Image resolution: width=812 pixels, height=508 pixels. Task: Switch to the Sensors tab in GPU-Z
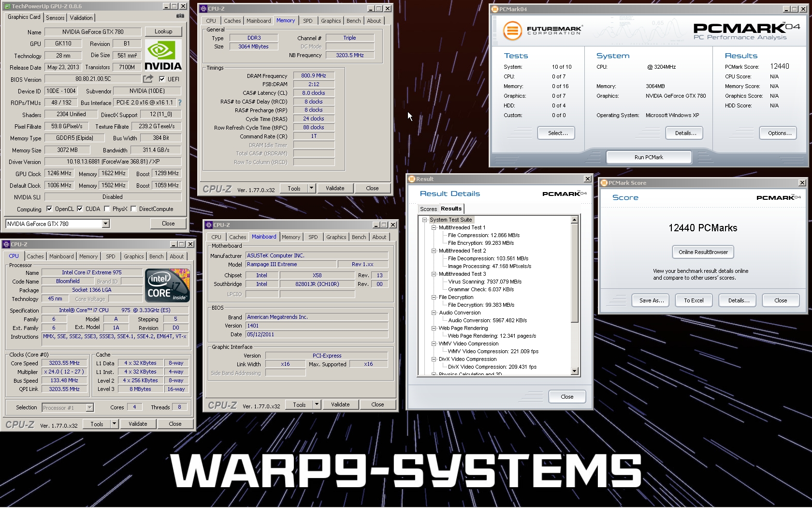point(55,17)
